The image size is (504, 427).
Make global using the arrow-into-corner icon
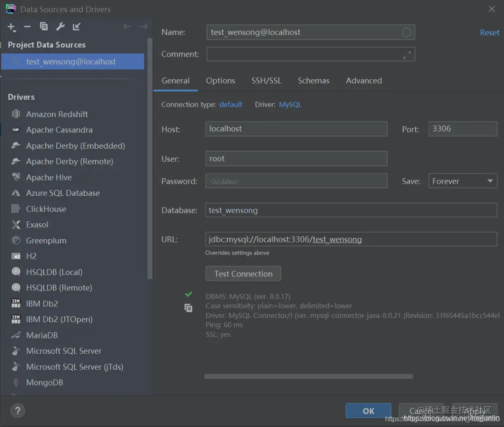(x=77, y=27)
